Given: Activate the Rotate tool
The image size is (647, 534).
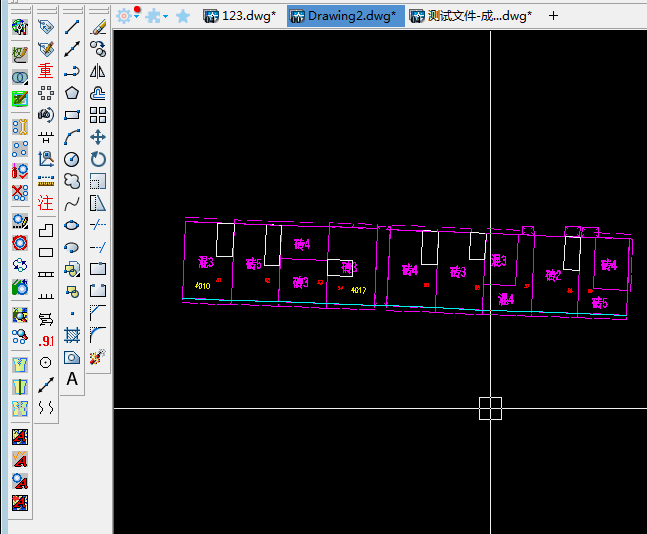Looking at the screenshot, I should 98,159.
